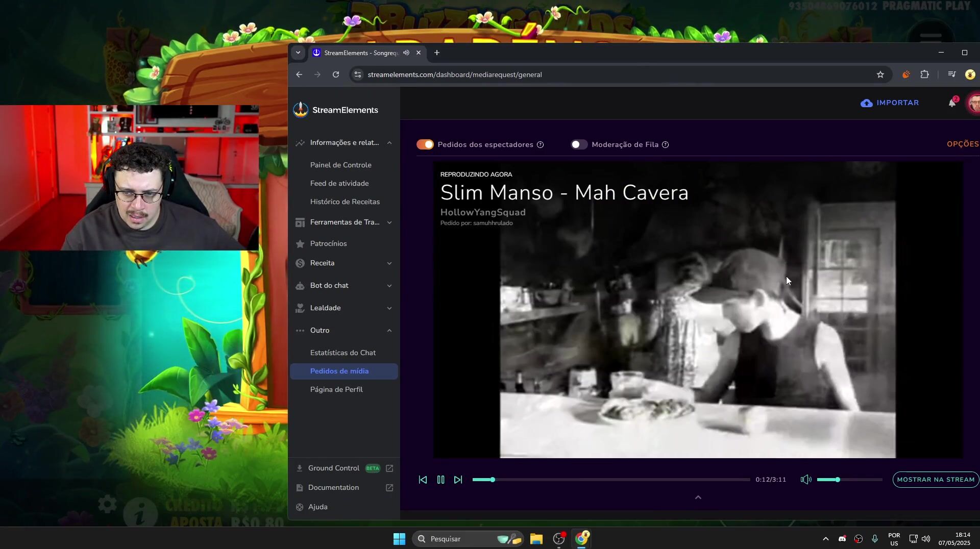Skip to the next song

pyautogui.click(x=458, y=480)
